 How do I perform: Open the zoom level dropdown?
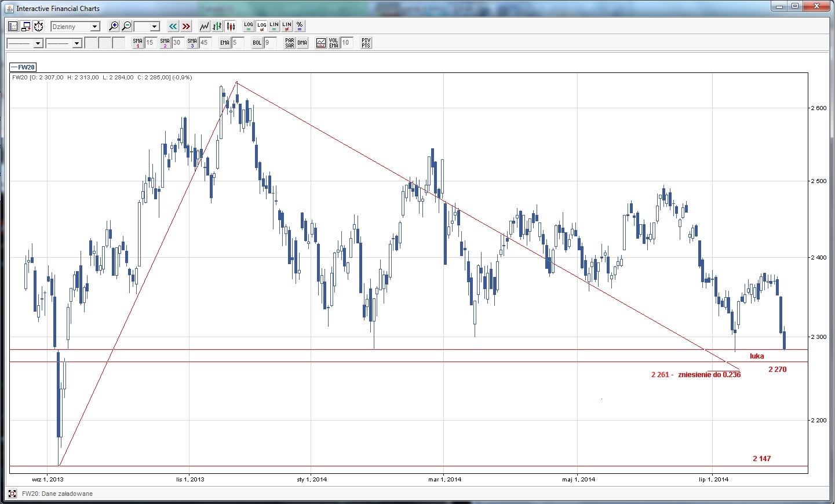tap(154, 27)
